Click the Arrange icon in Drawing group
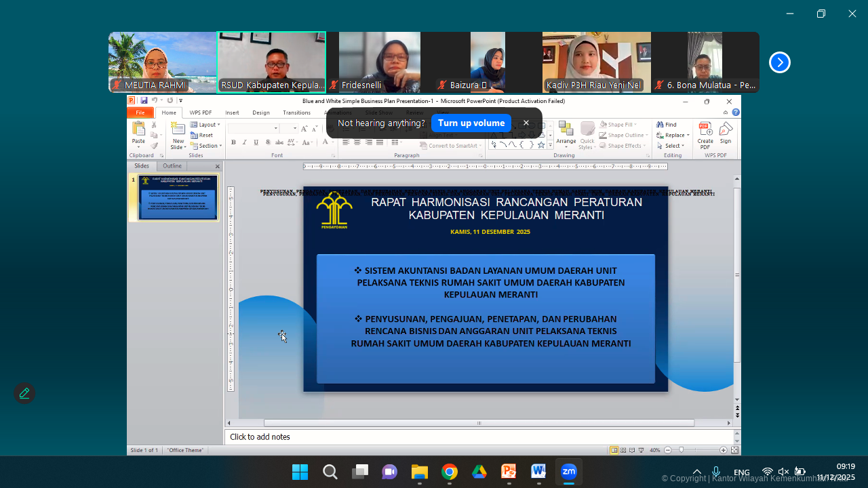This screenshot has width=868, height=488. coord(566,132)
